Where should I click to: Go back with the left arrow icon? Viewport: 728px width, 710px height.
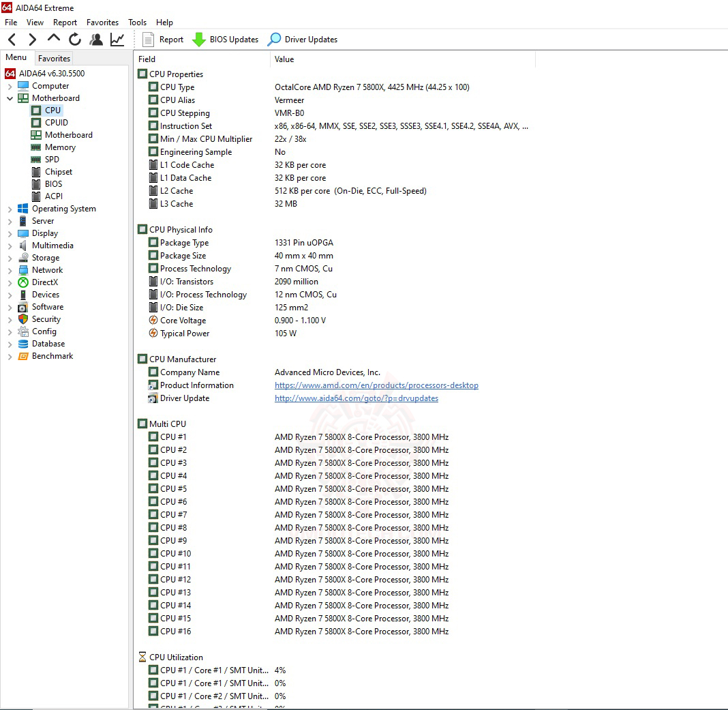pos(12,40)
